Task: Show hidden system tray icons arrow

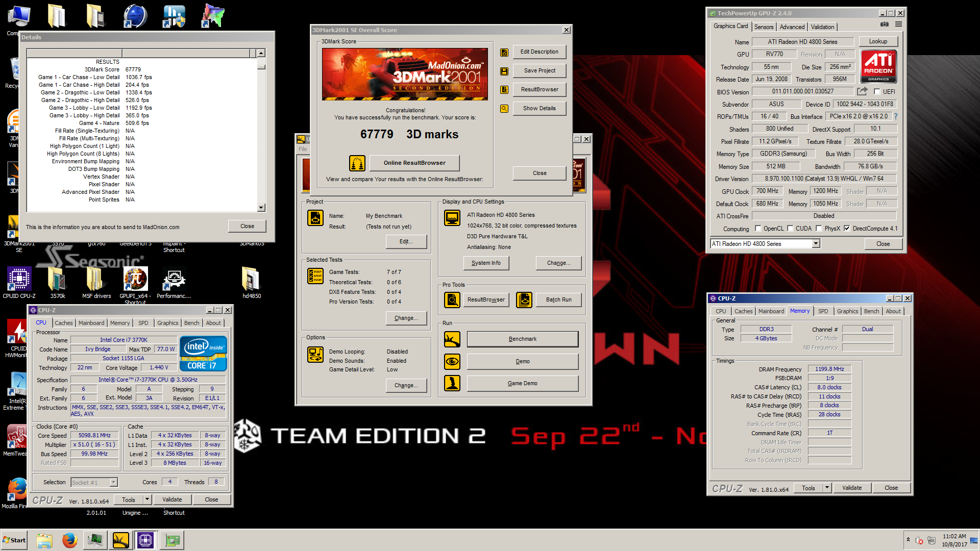Action: coord(908,540)
